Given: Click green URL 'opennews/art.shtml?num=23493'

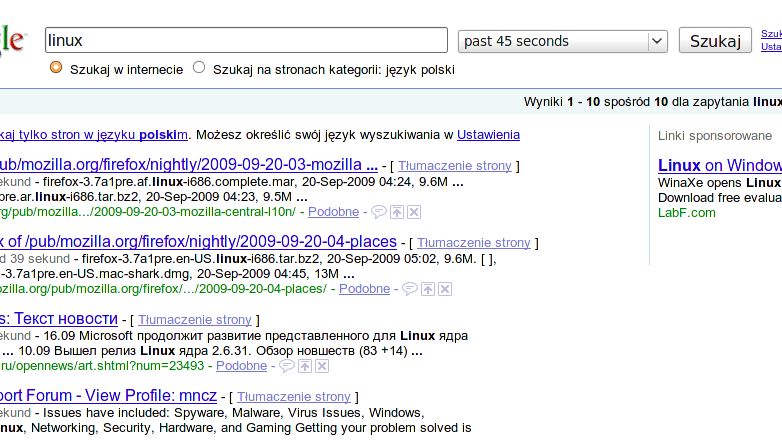Looking at the screenshot, I should coord(102,366).
